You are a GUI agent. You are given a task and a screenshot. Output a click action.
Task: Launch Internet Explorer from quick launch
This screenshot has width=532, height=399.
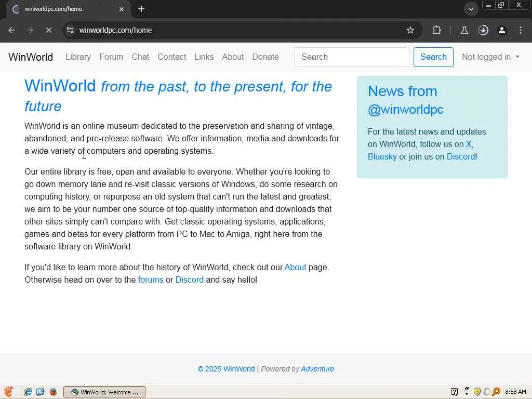(28, 392)
